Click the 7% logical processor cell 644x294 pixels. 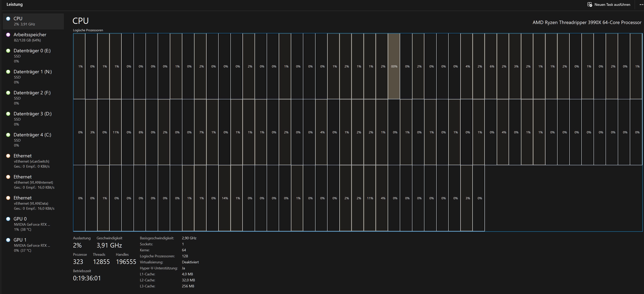(x=201, y=132)
